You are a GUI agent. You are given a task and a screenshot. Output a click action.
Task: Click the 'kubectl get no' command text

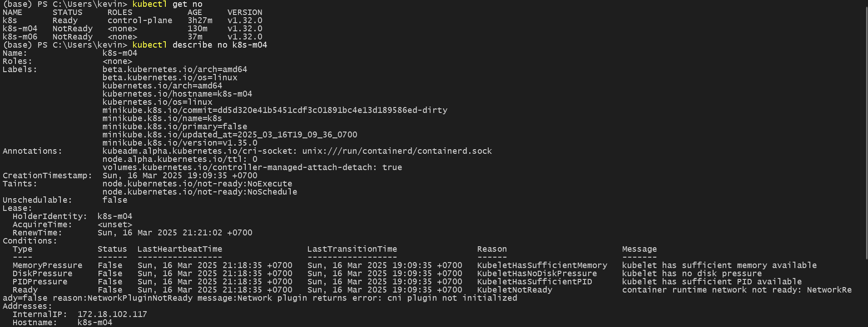[x=167, y=4]
